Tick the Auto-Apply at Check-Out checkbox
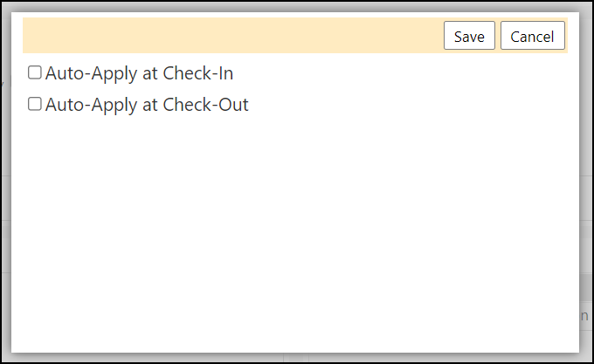 (35, 104)
